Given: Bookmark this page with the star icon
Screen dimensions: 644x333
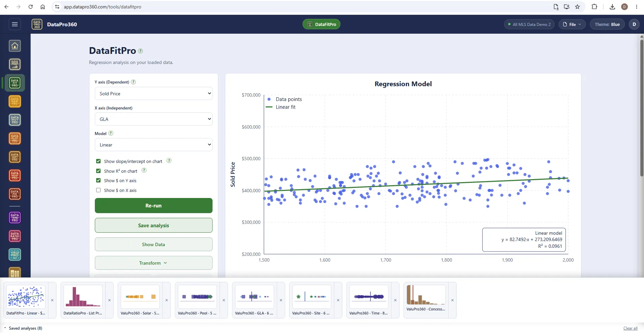Looking at the screenshot, I should pyautogui.click(x=577, y=7).
